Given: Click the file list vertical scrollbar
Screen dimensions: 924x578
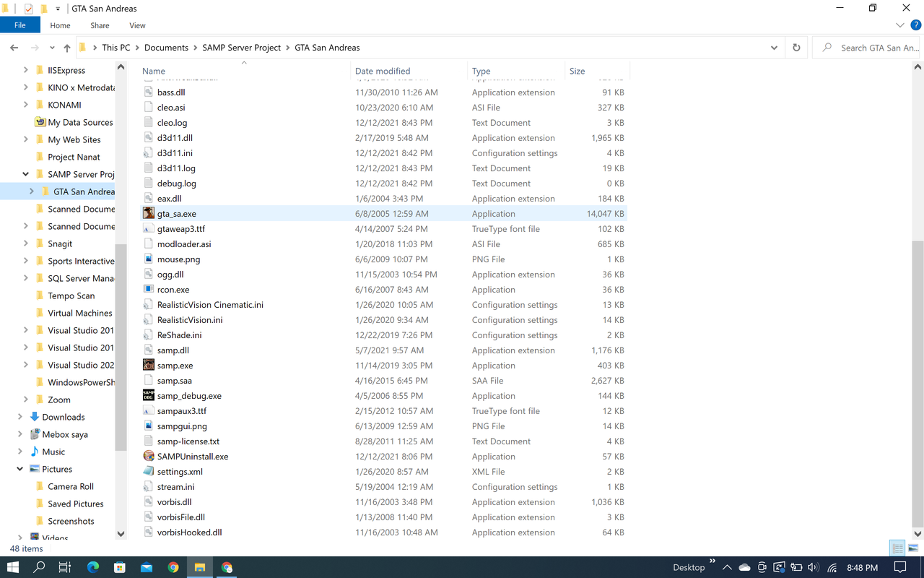Looking at the screenshot, I should click(x=918, y=384).
